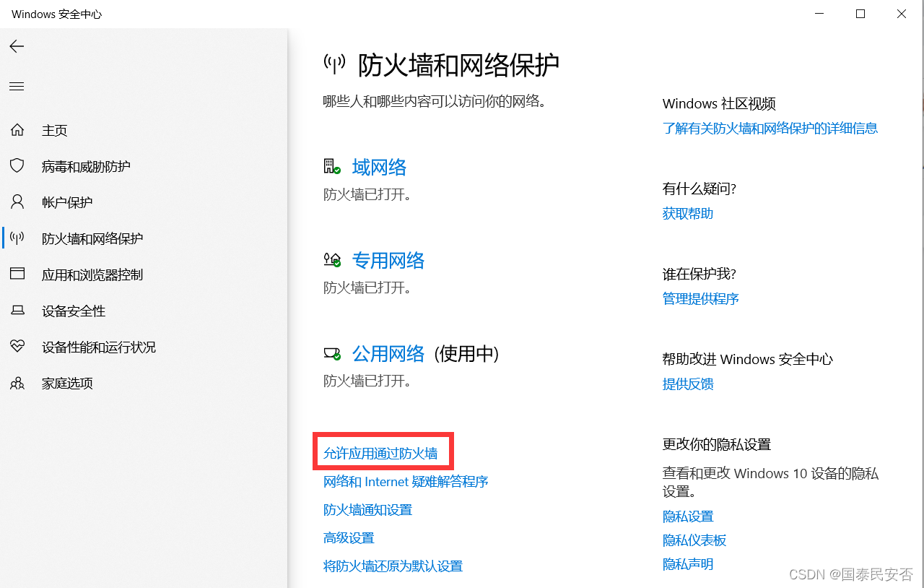924x588 pixels.
Task: Click the antenna icon beside 防火墙和网络保护 in sidebar
Action: click(17, 238)
